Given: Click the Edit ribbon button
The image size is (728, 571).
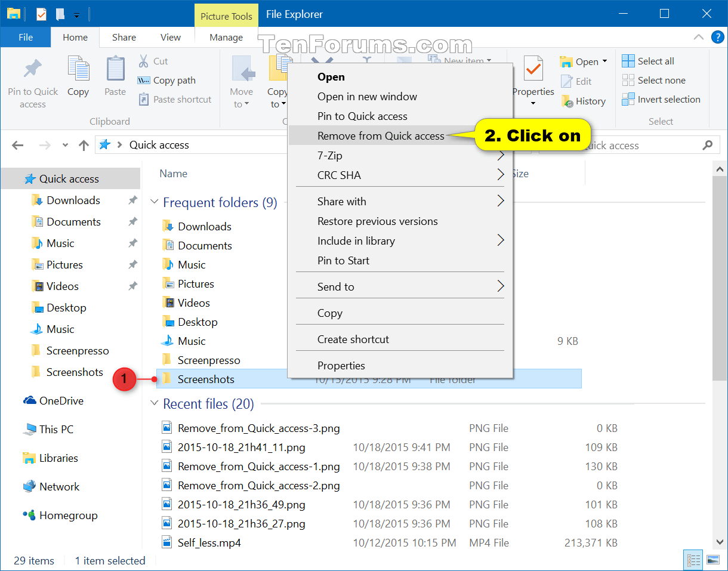Looking at the screenshot, I should click(576, 81).
